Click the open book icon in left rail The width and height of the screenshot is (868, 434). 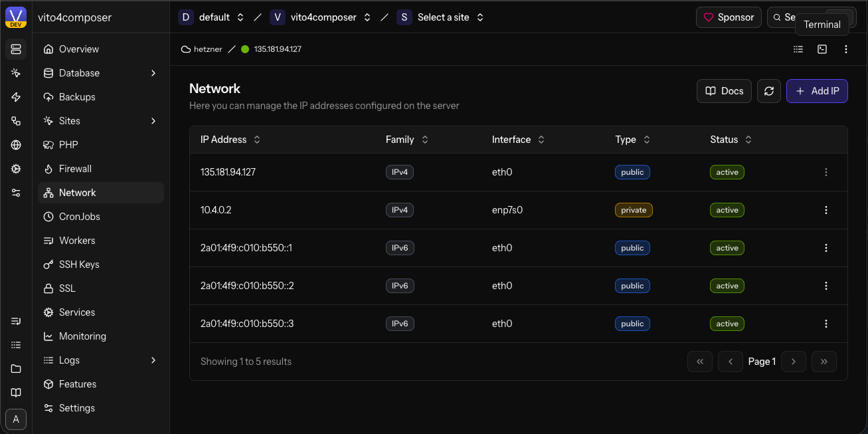coord(16,393)
